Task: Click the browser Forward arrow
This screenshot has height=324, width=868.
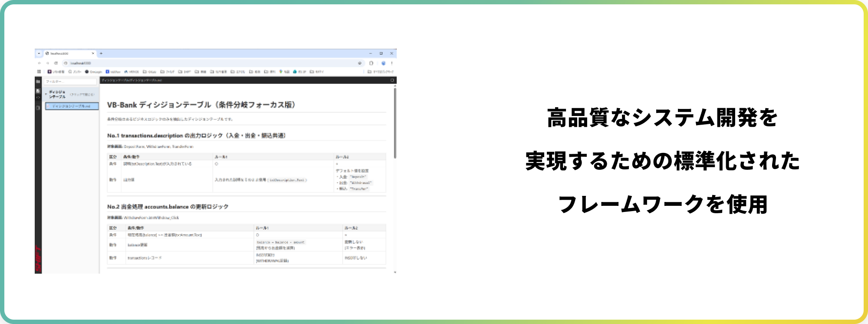Action: coord(48,63)
